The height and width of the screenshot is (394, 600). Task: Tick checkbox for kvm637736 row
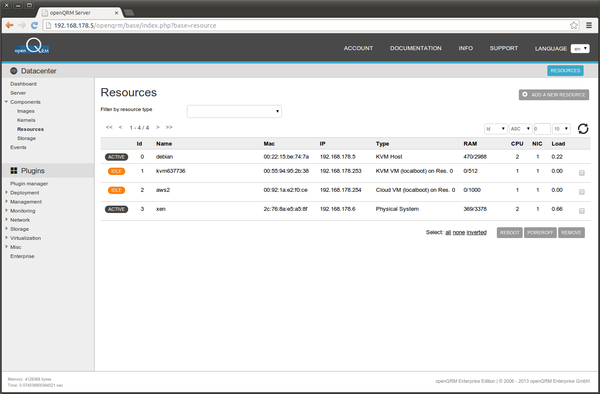click(582, 173)
